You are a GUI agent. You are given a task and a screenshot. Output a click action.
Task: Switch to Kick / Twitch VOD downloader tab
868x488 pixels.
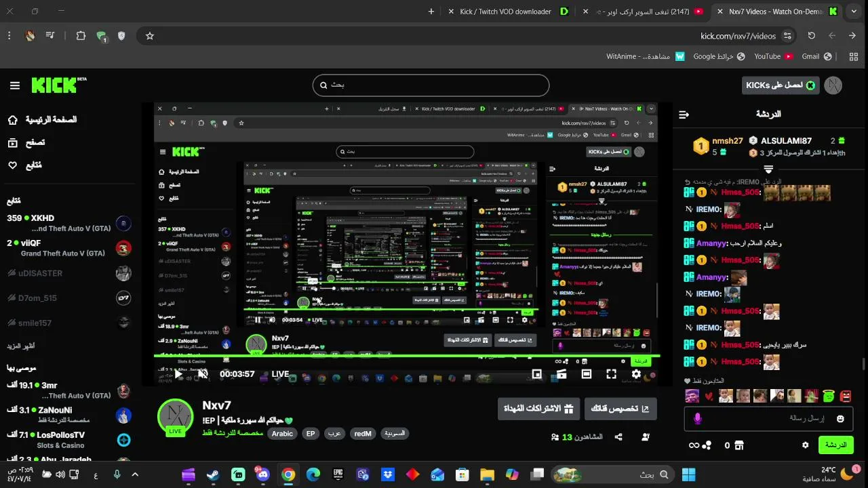pos(508,12)
